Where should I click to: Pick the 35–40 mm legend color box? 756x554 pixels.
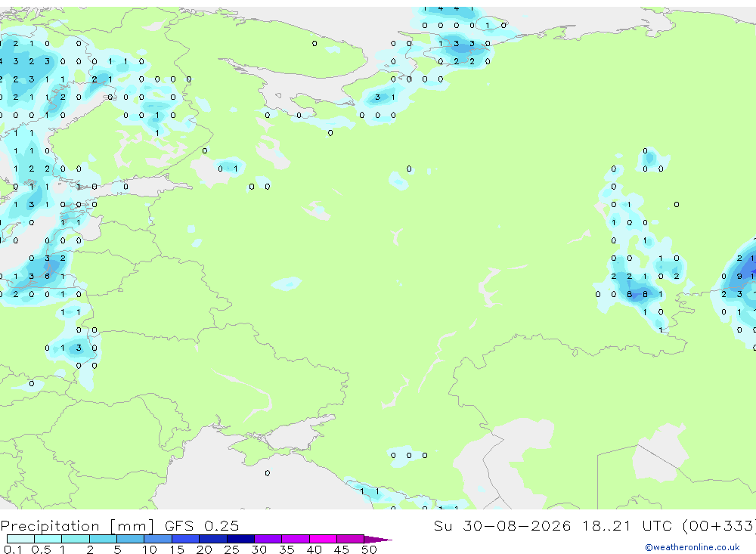(x=296, y=539)
